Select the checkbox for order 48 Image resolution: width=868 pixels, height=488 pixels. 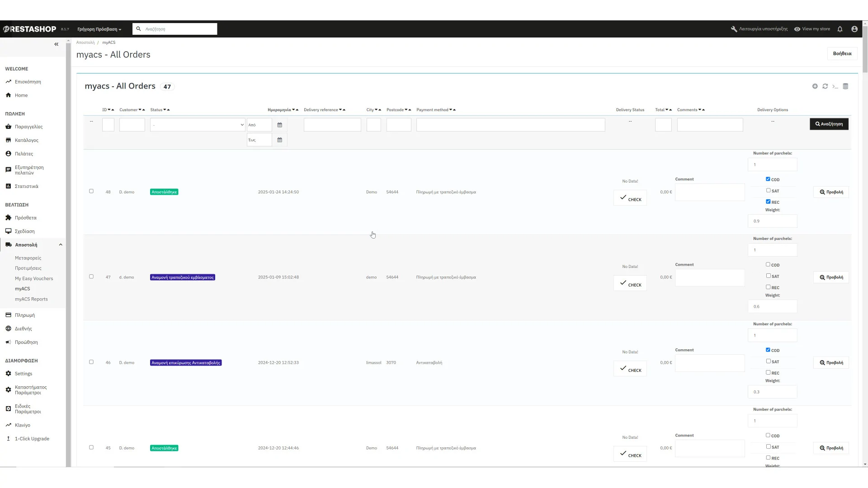point(91,191)
